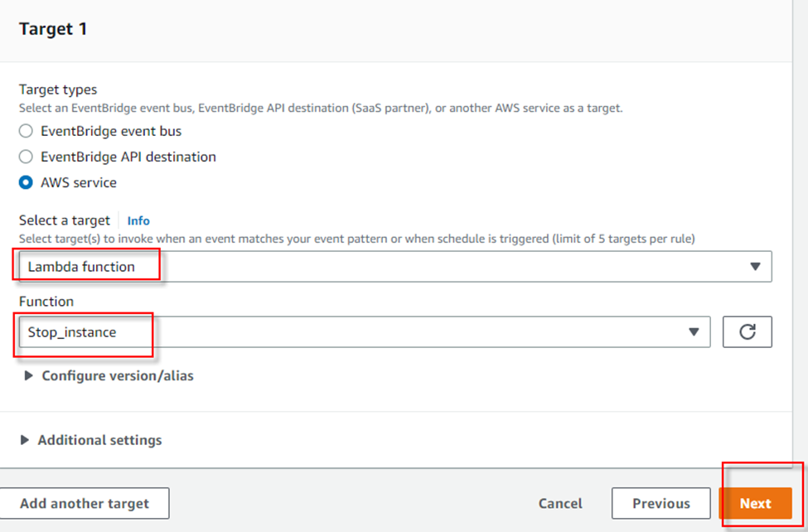Click the caret arrow of Stop_instance dropdown
This screenshot has height=532, width=808.
tap(694, 332)
